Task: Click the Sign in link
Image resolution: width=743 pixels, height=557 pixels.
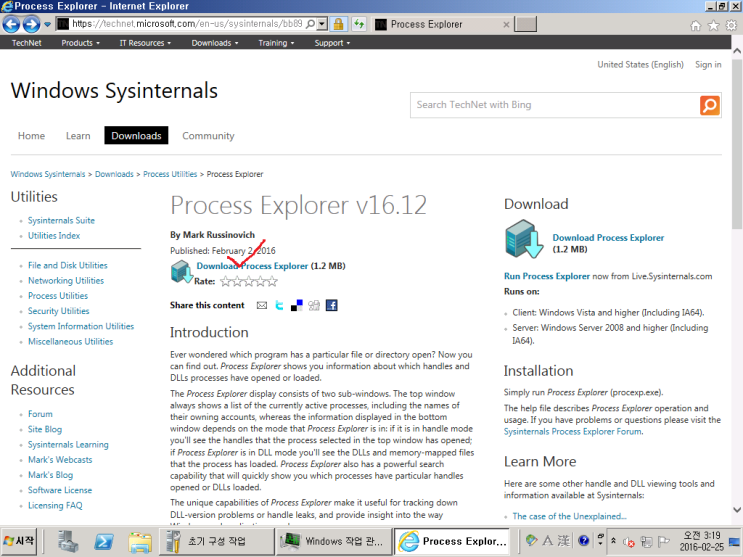Action: coord(708,64)
